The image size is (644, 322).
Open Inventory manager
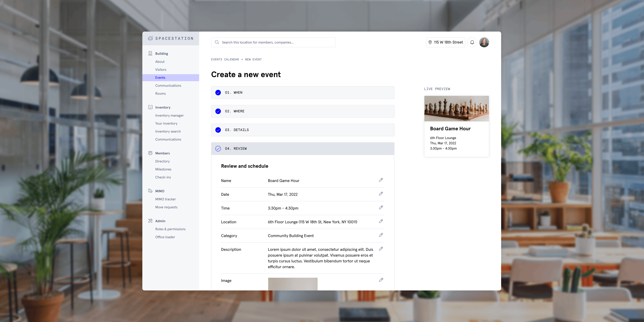[169, 116]
